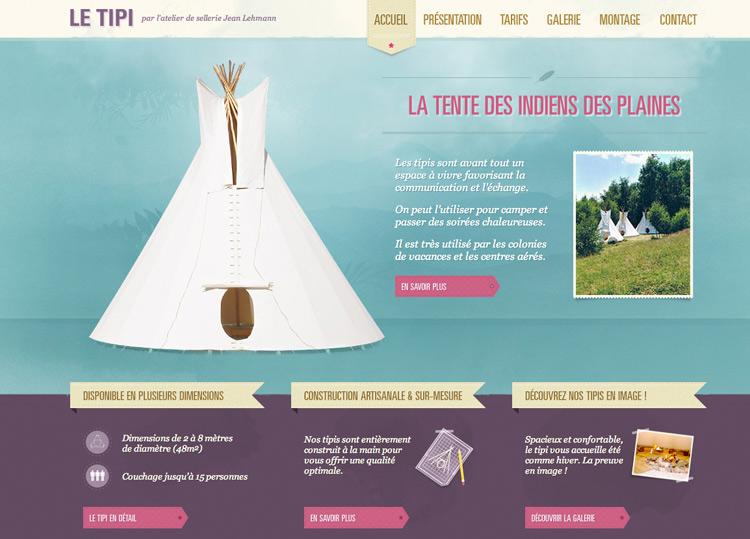Click the paragraph On peut l'utiliser pour camper
The width and height of the screenshot is (750, 539).
click(471, 216)
